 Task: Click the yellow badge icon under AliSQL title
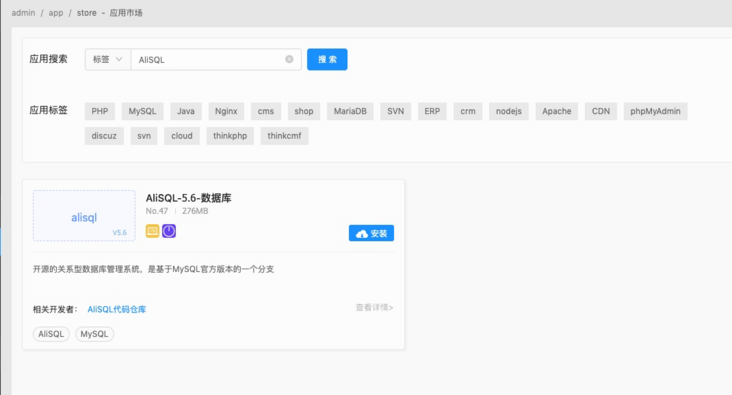152,231
